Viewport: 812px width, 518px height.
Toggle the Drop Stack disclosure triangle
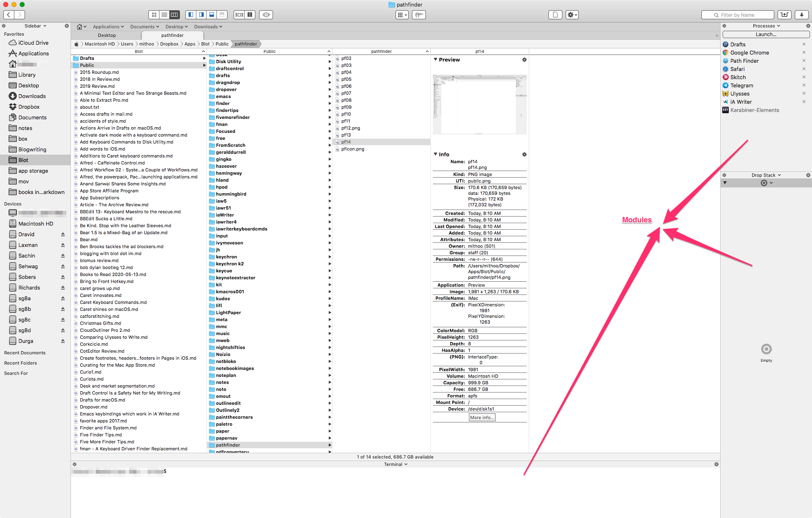[x=725, y=183]
